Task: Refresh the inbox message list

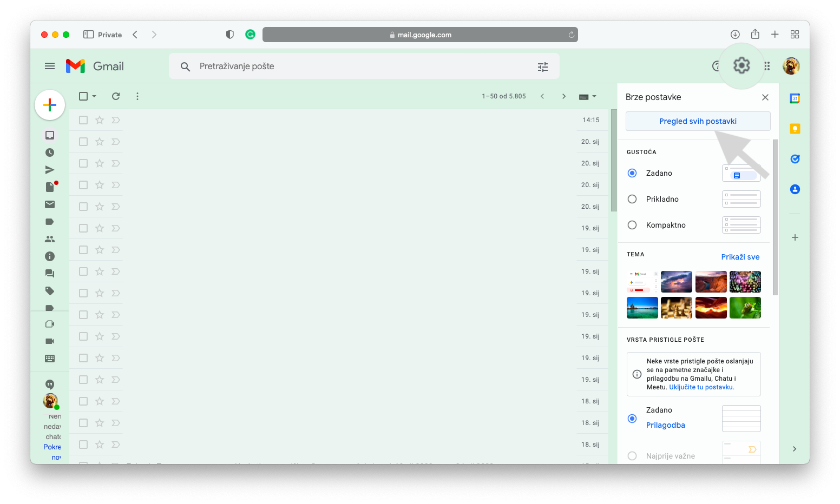Action: [x=116, y=96]
